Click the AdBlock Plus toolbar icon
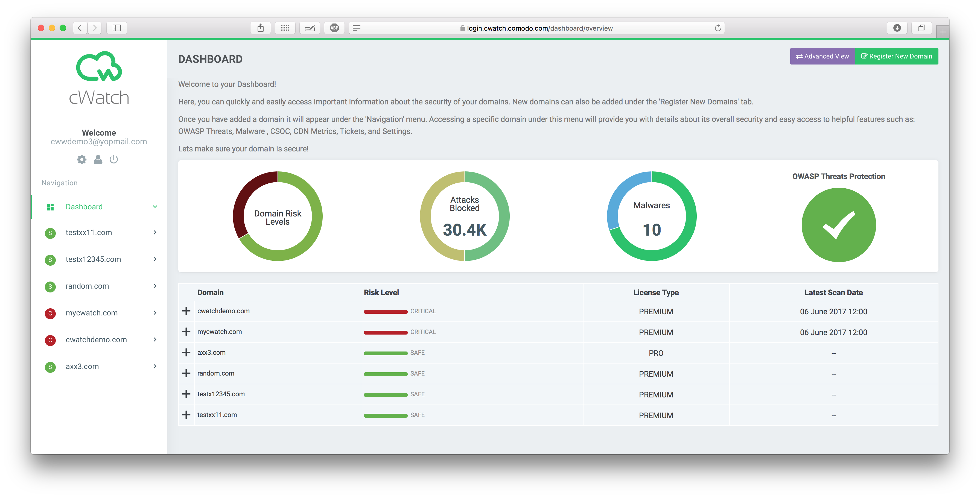Screen dimensions: 980x498 [x=334, y=28]
